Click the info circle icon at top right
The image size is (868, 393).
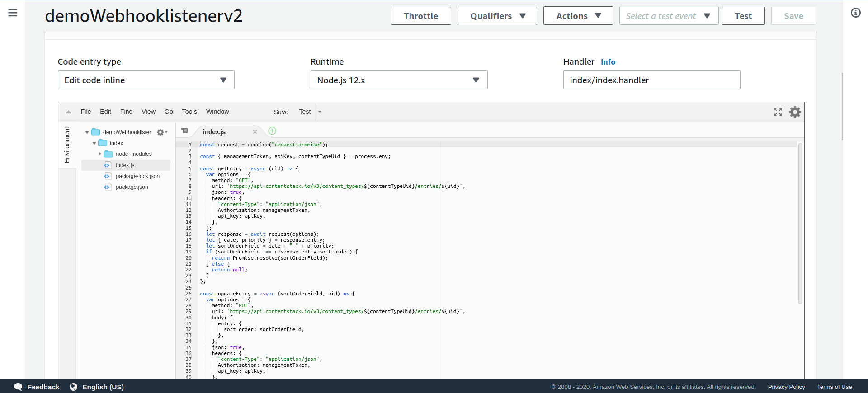(855, 13)
